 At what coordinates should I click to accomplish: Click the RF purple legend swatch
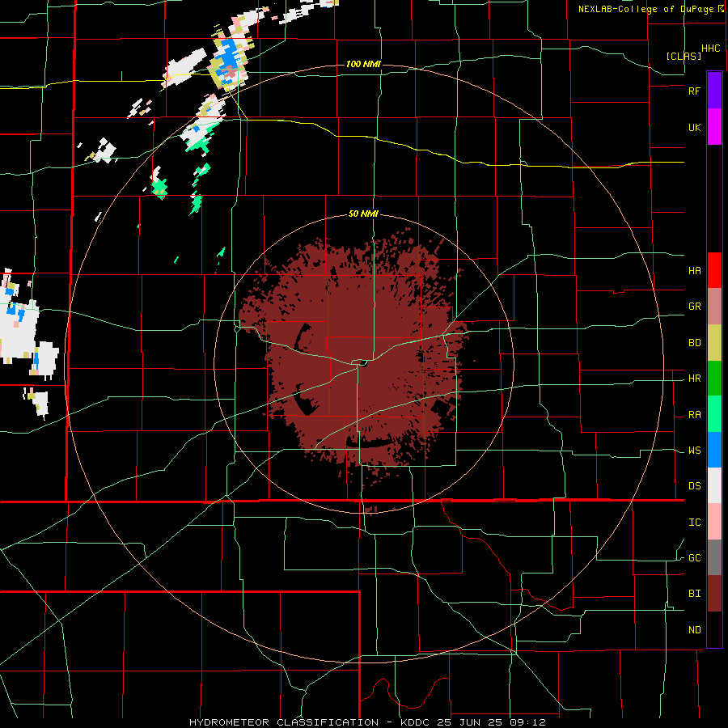(714, 91)
